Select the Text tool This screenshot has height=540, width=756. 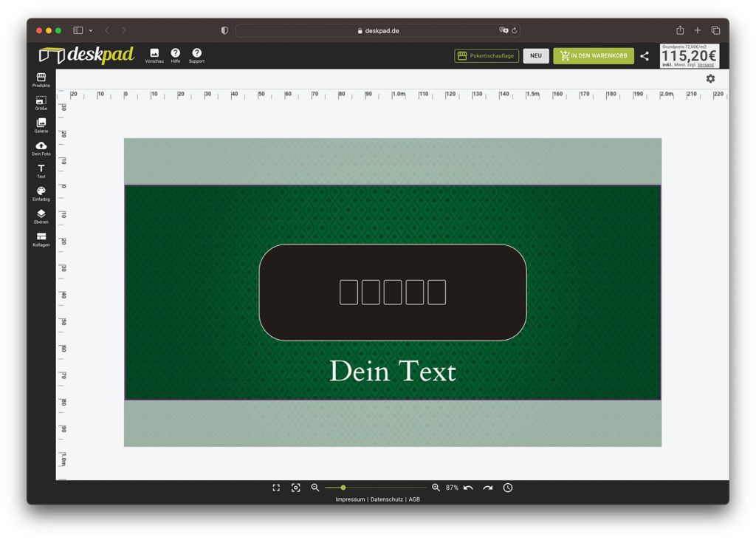coord(41,171)
